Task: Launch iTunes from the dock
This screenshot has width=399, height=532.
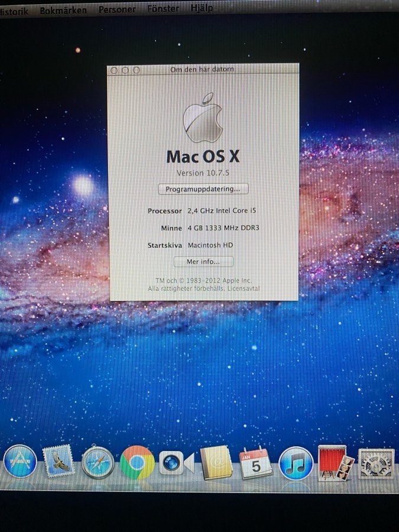Action: tap(296, 463)
